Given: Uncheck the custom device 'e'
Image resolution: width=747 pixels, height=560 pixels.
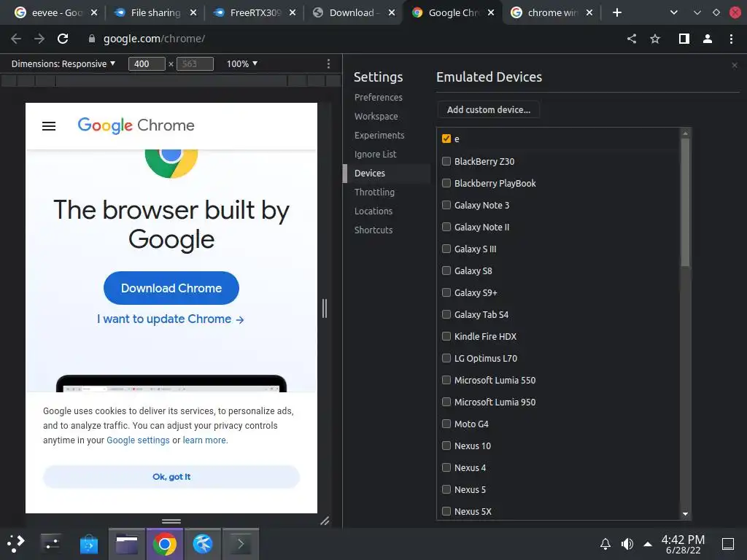Looking at the screenshot, I should [x=446, y=139].
